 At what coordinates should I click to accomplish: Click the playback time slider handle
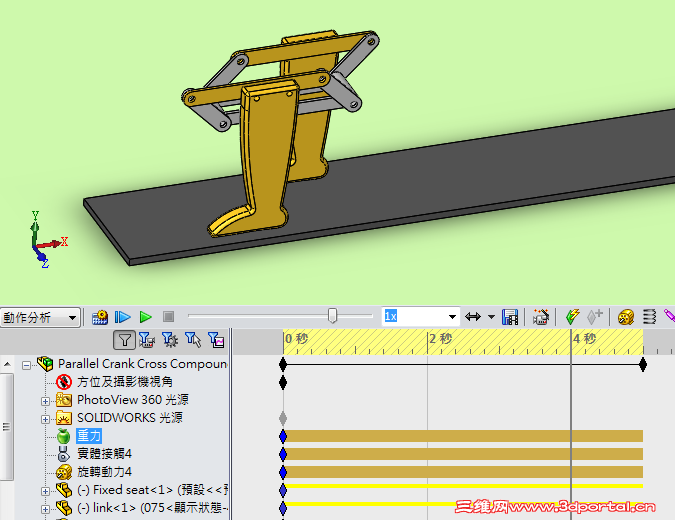pos(332,316)
